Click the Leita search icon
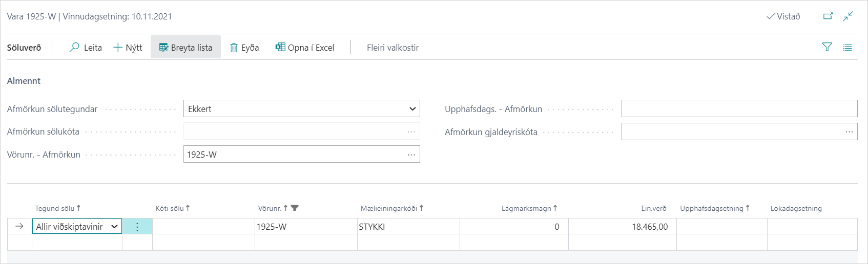This screenshot has width=868, height=264. 75,48
